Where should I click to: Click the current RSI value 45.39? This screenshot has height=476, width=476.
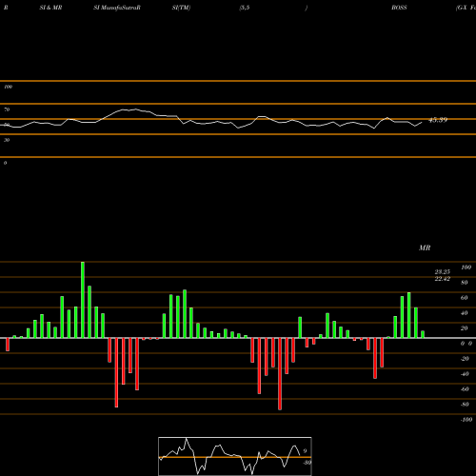(438, 120)
